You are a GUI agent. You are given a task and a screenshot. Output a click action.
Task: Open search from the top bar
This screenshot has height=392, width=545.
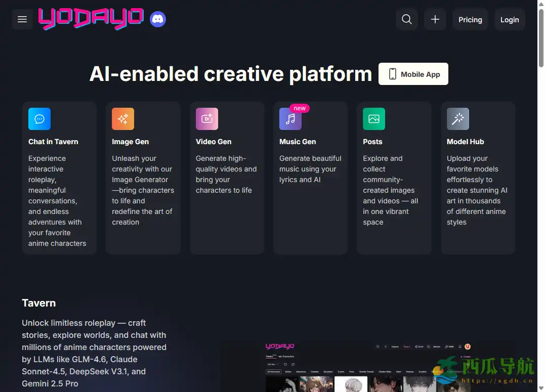click(407, 19)
